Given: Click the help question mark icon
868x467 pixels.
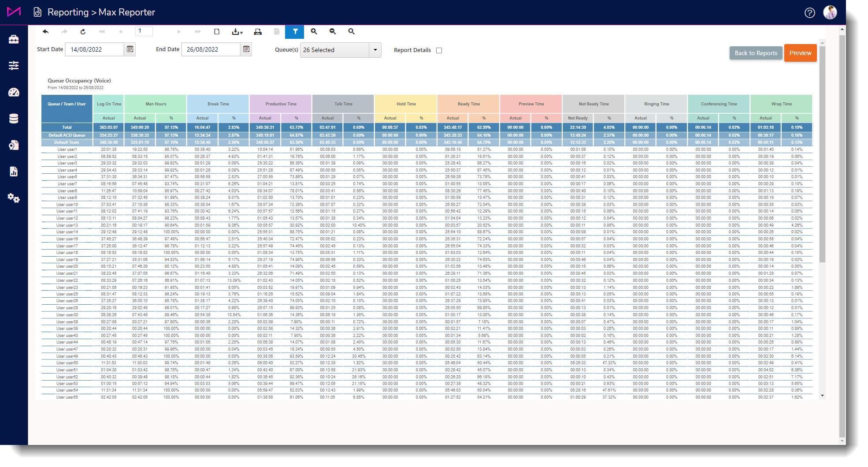Looking at the screenshot, I should (x=809, y=13).
